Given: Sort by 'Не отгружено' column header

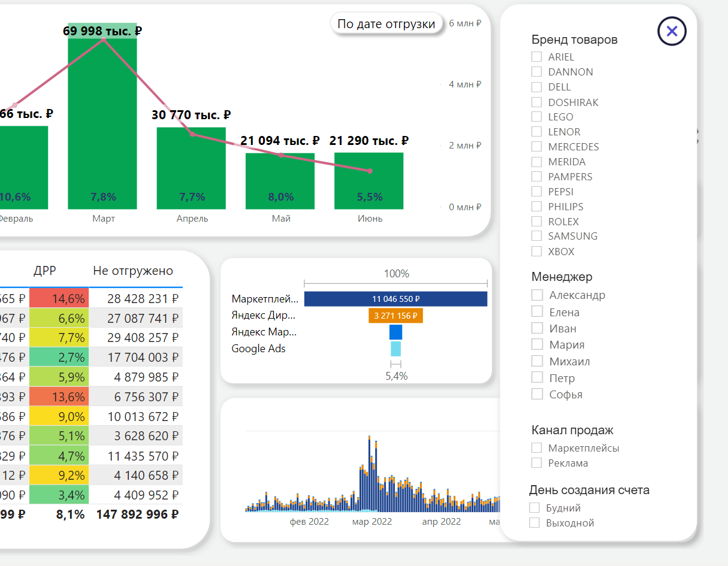Looking at the screenshot, I should [133, 271].
